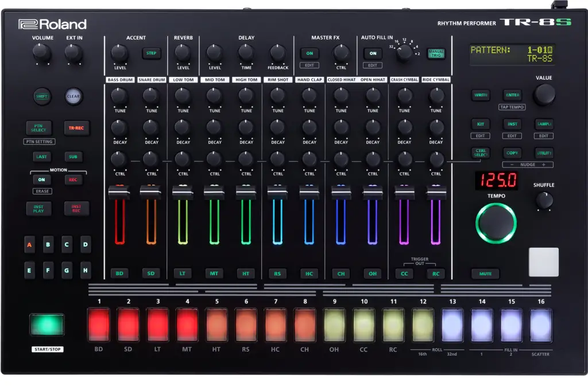Select the HT instrument button under fader

246,274
